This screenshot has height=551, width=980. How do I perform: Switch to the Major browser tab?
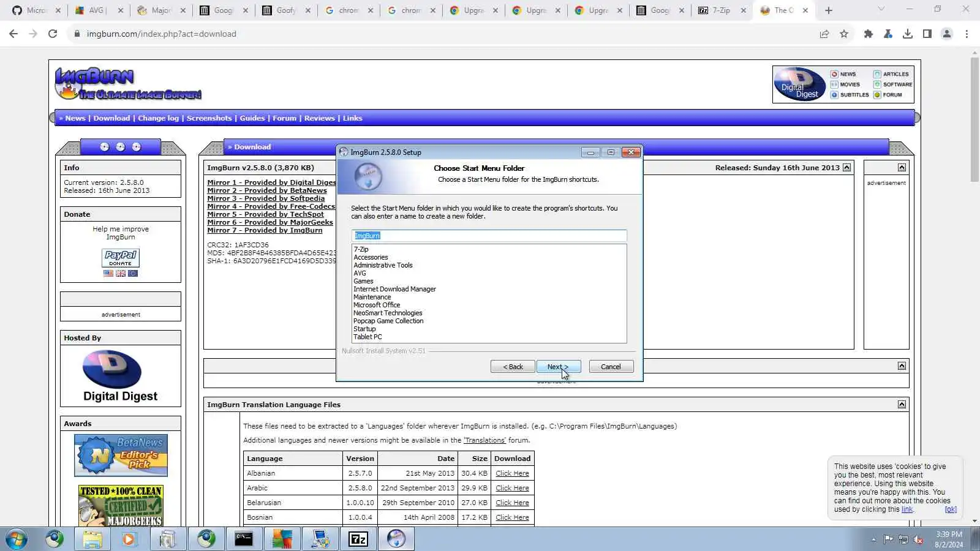pos(160,10)
